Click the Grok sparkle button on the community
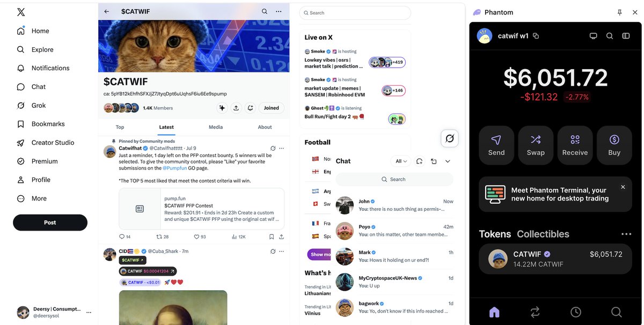Screen dimensions: 644x325 coord(222,108)
